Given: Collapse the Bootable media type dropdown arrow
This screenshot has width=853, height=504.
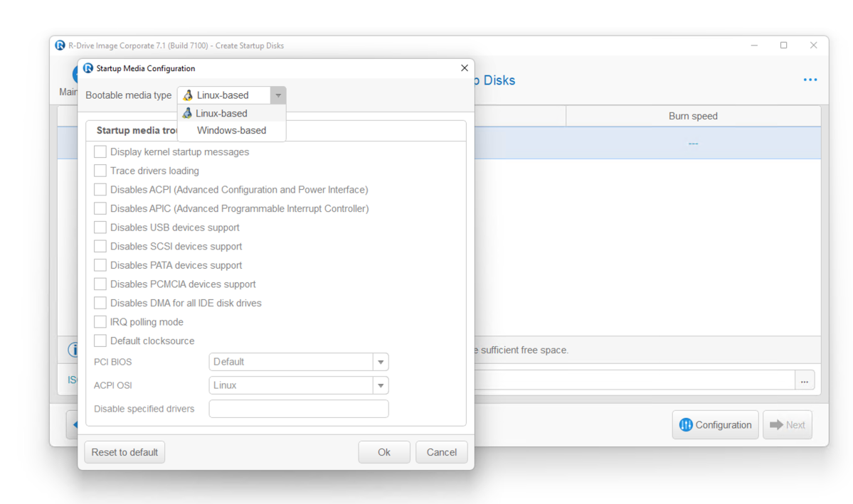Looking at the screenshot, I should coord(278,95).
